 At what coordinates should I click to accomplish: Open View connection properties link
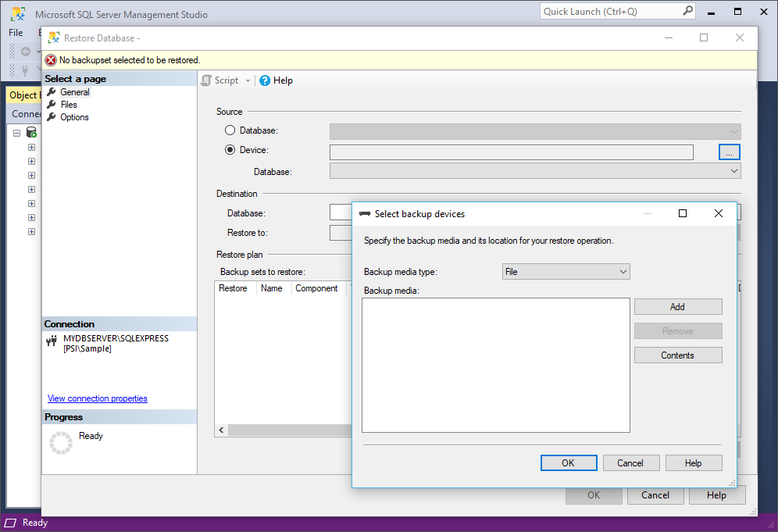tap(97, 398)
